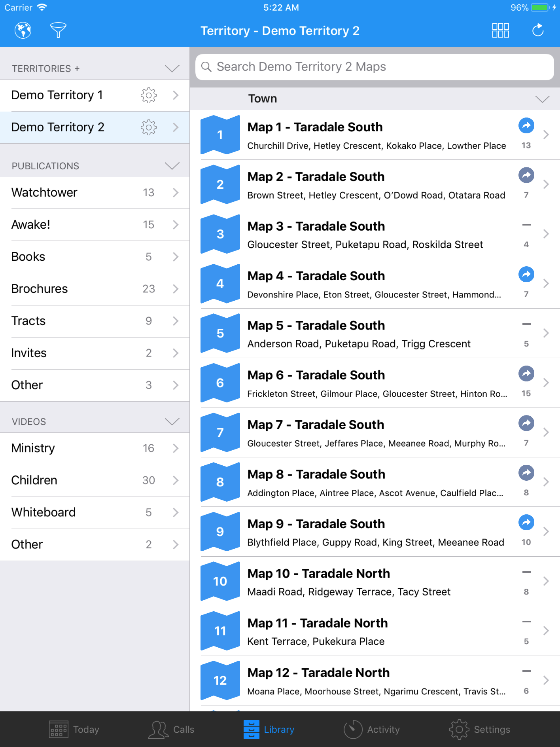Tap share arrow icon on Map 6
The height and width of the screenshot is (747, 560).
tap(526, 373)
